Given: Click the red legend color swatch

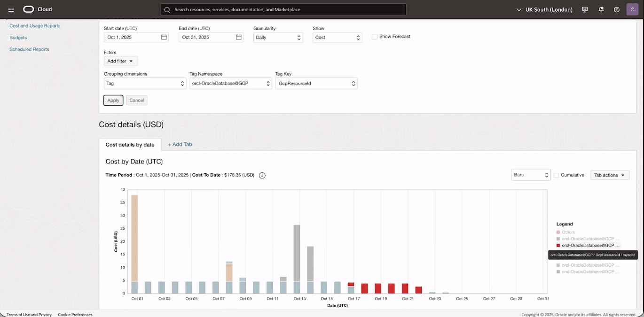Looking at the screenshot, I should (558, 245).
